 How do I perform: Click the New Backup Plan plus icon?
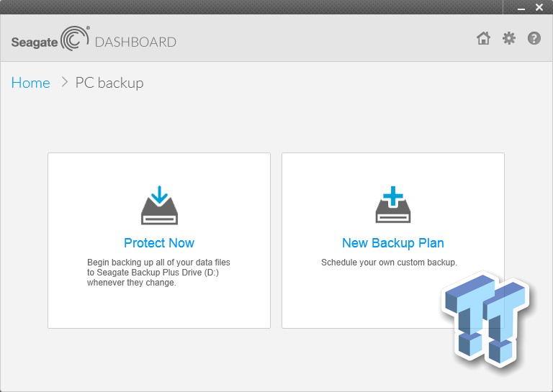point(392,206)
